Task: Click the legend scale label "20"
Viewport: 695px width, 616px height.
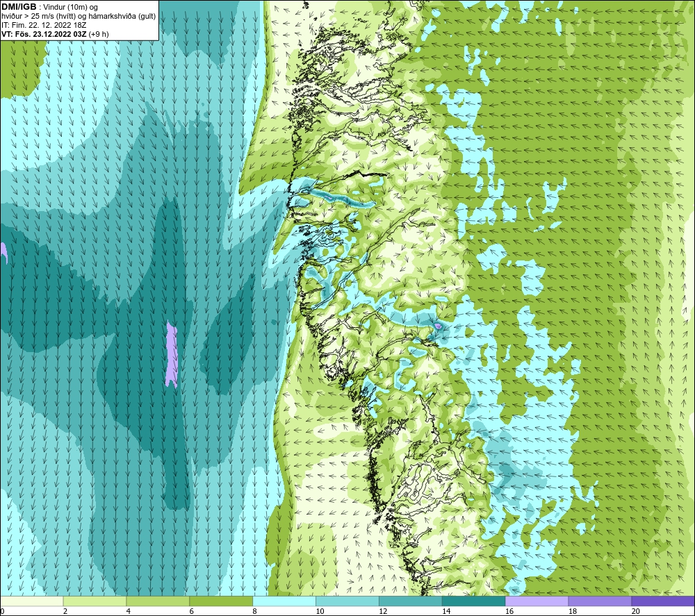Action: click(x=636, y=611)
